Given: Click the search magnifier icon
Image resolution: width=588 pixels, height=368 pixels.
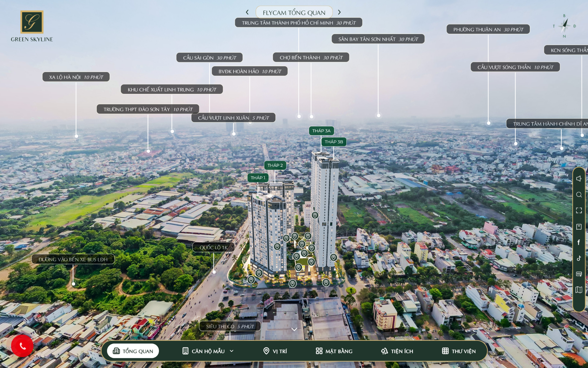Looking at the screenshot, I should tap(579, 195).
